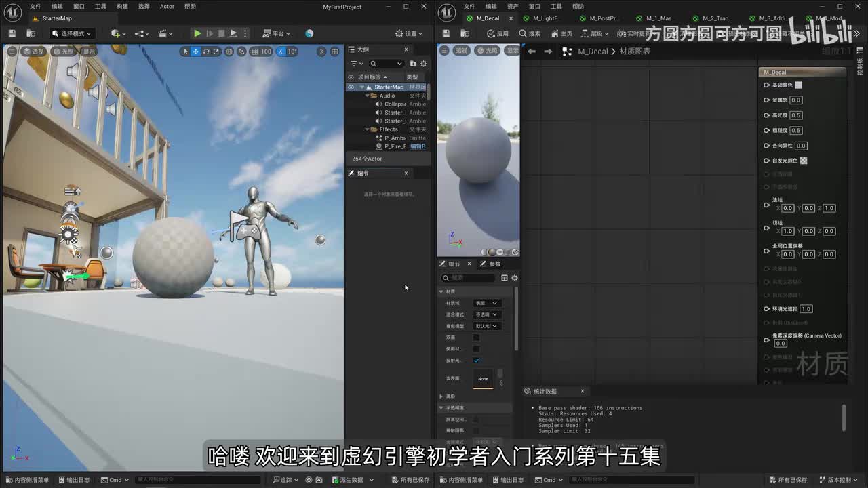Open the 光照 lit mode menu in level viewport
Screen dimensions: 868x488
pos(64,52)
